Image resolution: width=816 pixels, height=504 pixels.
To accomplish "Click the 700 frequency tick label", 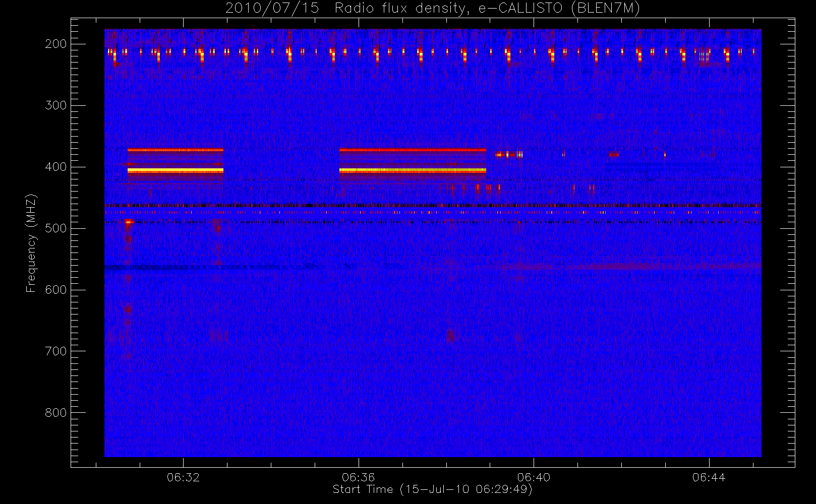I will point(56,351).
